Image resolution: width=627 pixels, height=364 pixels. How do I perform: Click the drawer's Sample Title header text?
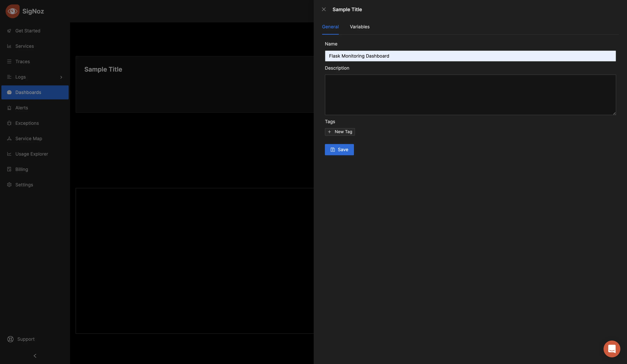(347, 9)
